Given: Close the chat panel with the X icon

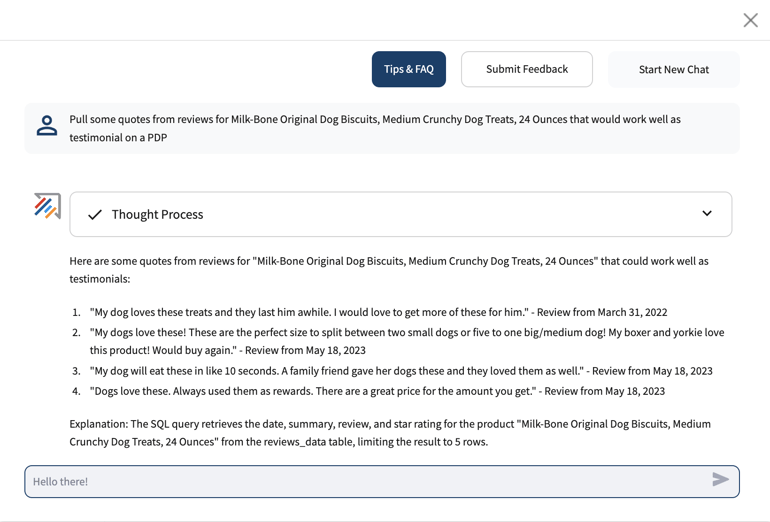Looking at the screenshot, I should pyautogui.click(x=750, y=20).
